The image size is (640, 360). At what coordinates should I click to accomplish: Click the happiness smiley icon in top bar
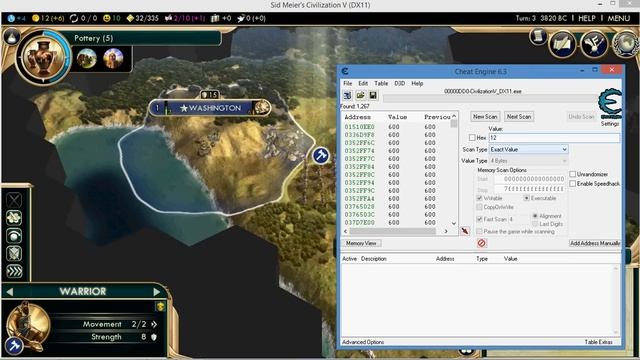(107, 18)
